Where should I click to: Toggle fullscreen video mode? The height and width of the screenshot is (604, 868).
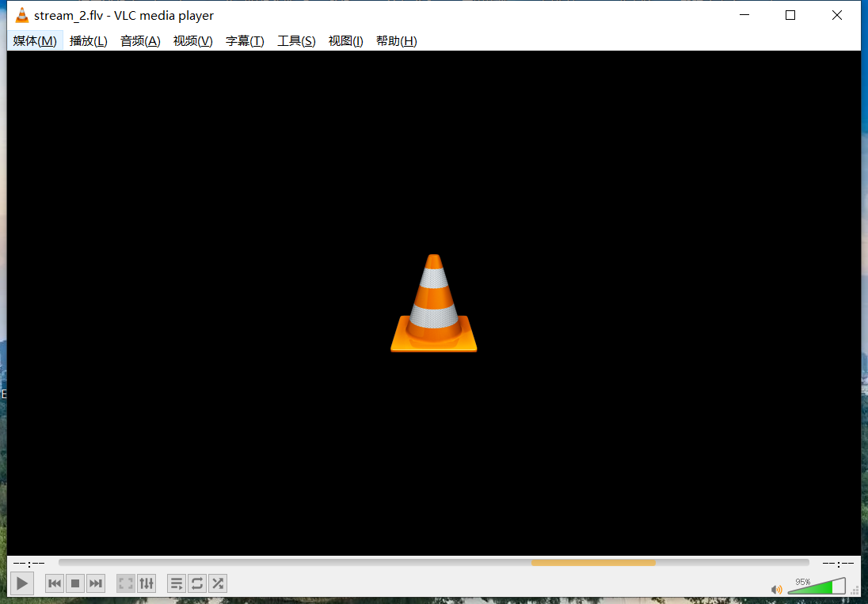[x=126, y=583]
